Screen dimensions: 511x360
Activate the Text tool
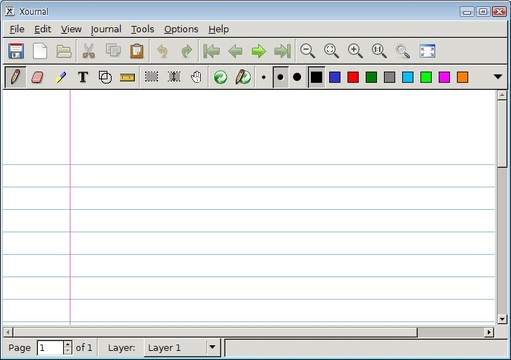tap(83, 77)
